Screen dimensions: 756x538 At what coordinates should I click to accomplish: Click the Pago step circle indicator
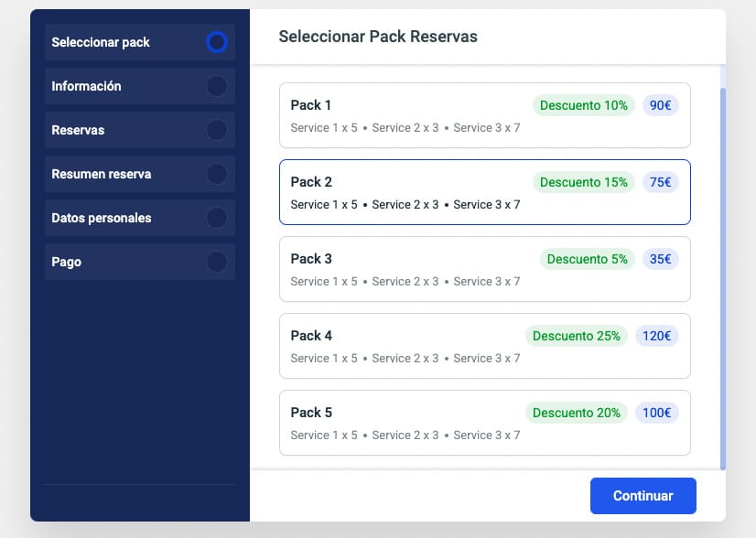[216, 262]
